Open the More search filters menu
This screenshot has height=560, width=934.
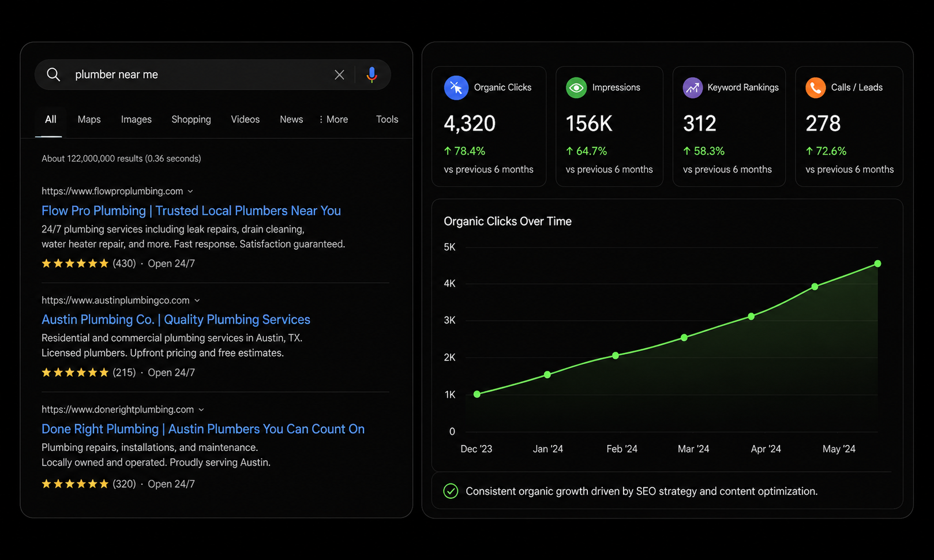[x=333, y=119]
